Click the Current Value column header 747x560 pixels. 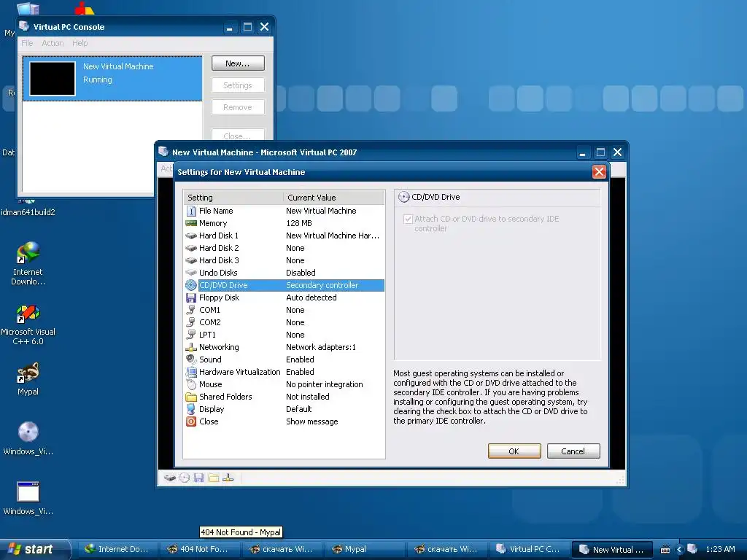(333, 198)
